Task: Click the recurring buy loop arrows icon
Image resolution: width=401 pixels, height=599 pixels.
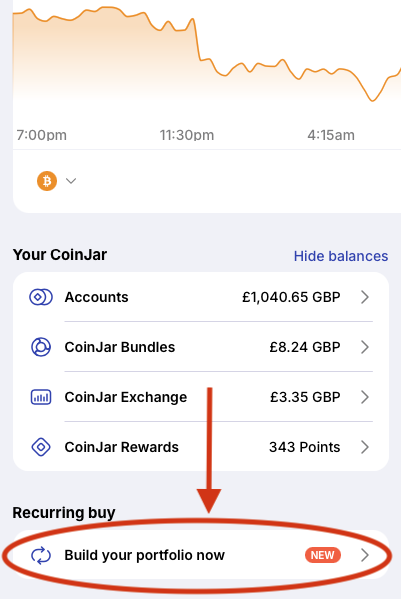Action: (x=41, y=555)
